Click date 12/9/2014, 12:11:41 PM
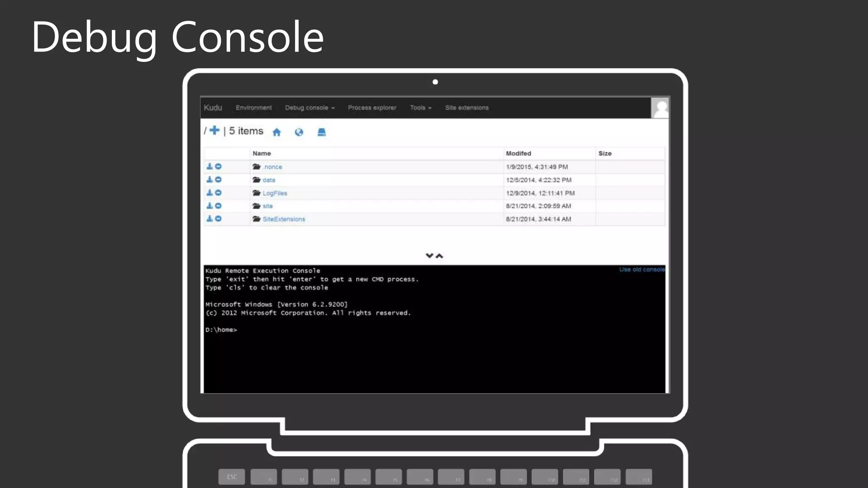 click(540, 193)
